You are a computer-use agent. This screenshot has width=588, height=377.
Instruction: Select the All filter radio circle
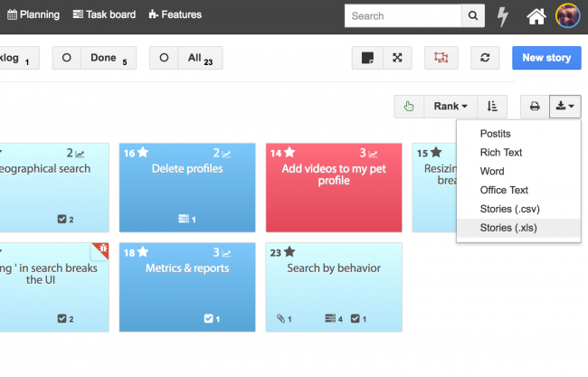(x=164, y=58)
